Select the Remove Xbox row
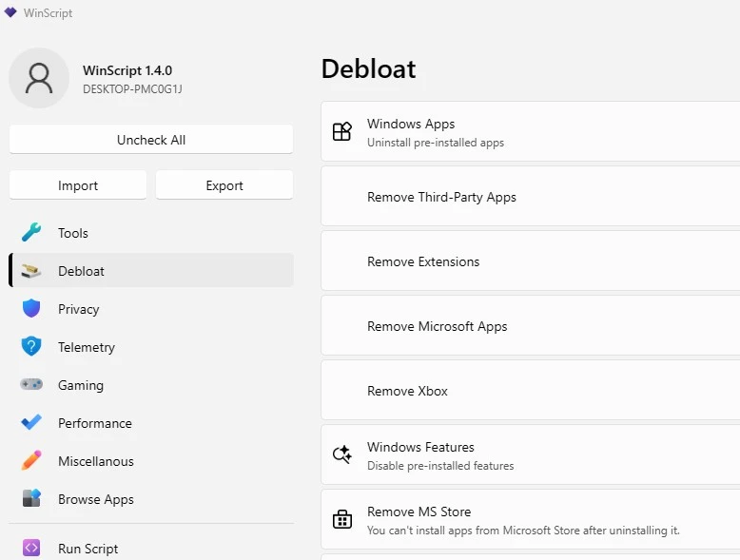 [x=531, y=390]
